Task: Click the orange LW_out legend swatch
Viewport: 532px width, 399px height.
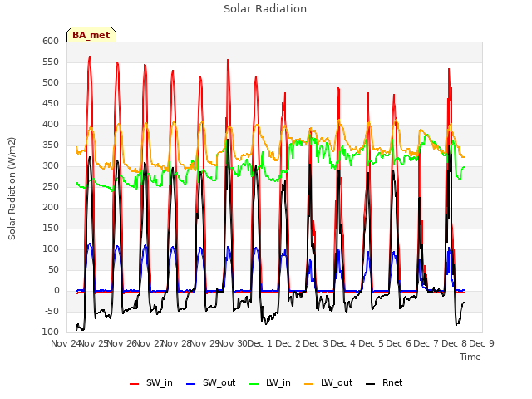Action: pos(309,384)
